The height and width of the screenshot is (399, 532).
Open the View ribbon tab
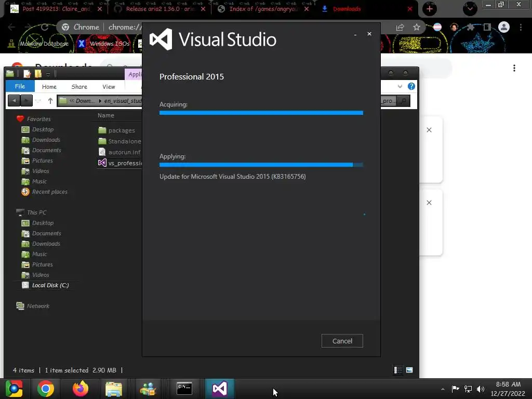(109, 87)
